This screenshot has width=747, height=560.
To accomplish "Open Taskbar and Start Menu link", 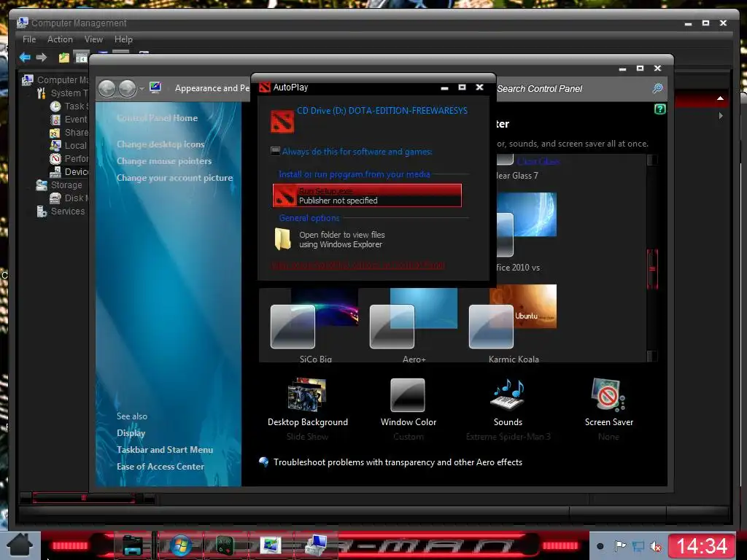I will pyautogui.click(x=165, y=449).
